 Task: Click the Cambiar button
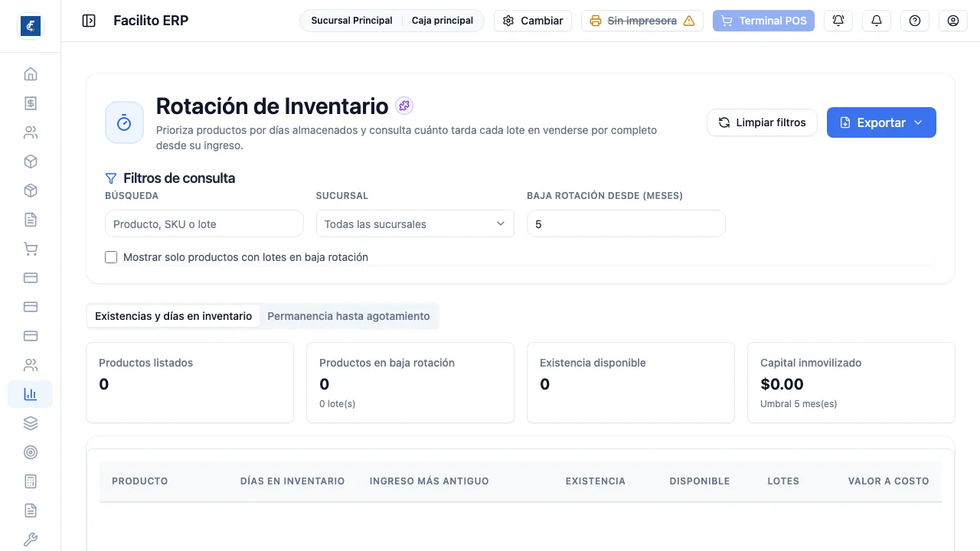click(533, 21)
